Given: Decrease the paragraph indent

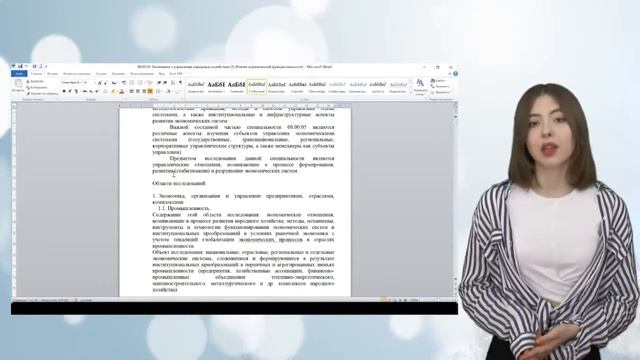Looking at the screenshot, I should click(159, 83).
